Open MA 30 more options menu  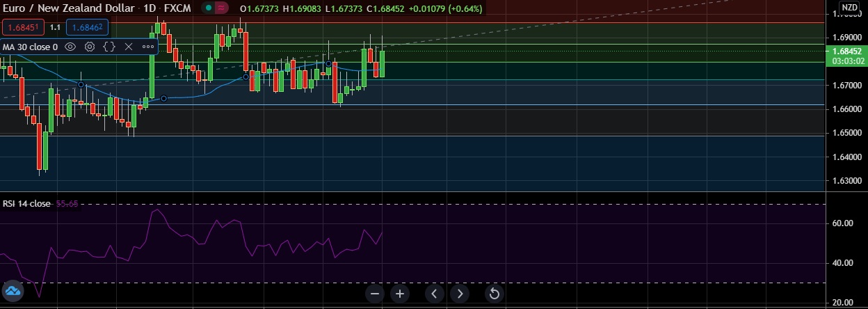click(x=148, y=47)
